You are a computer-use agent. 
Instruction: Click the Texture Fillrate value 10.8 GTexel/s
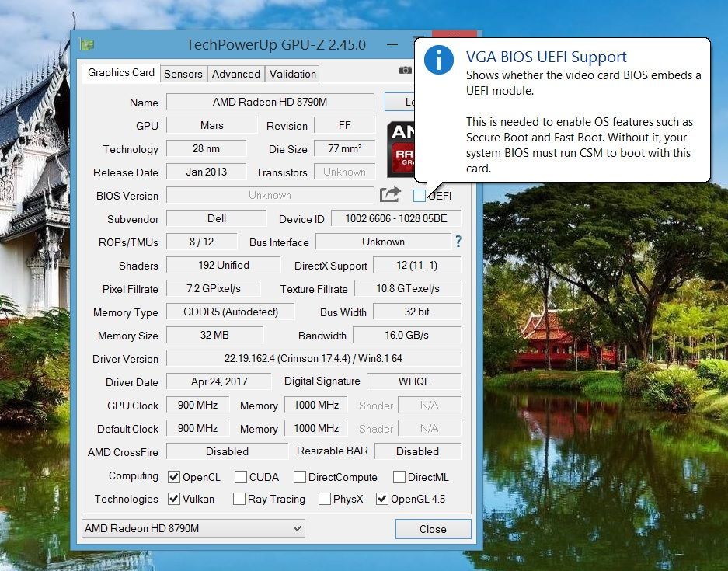pos(408,288)
